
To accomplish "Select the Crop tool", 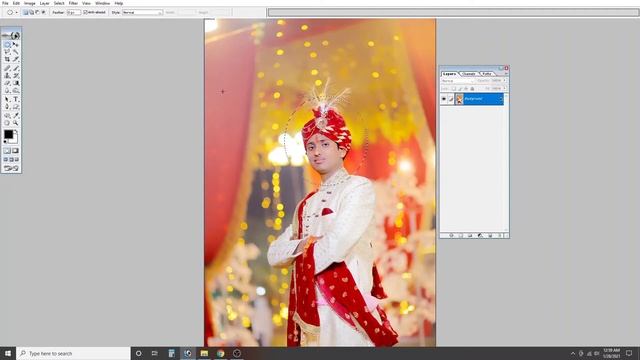I will click(x=7, y=59).
